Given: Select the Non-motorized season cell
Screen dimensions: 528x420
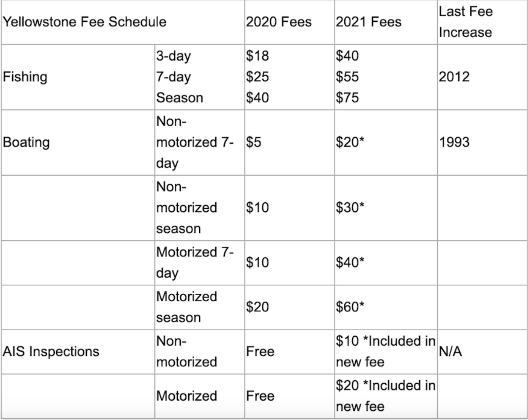Looking at the screenshot, I should (187, 208).
